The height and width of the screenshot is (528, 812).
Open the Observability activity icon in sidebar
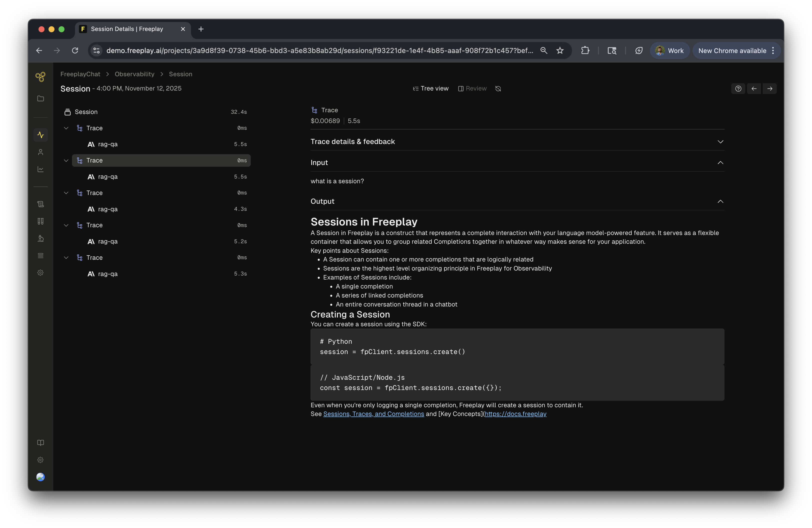coord(40,135)
